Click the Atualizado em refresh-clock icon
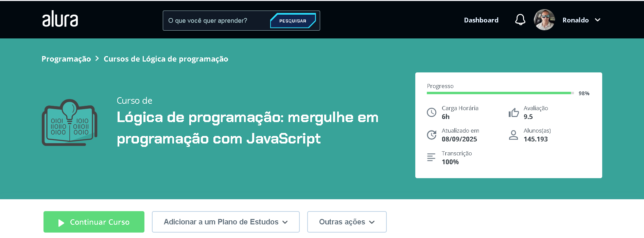This screenshot has width=644, height=238. (432, 135)
